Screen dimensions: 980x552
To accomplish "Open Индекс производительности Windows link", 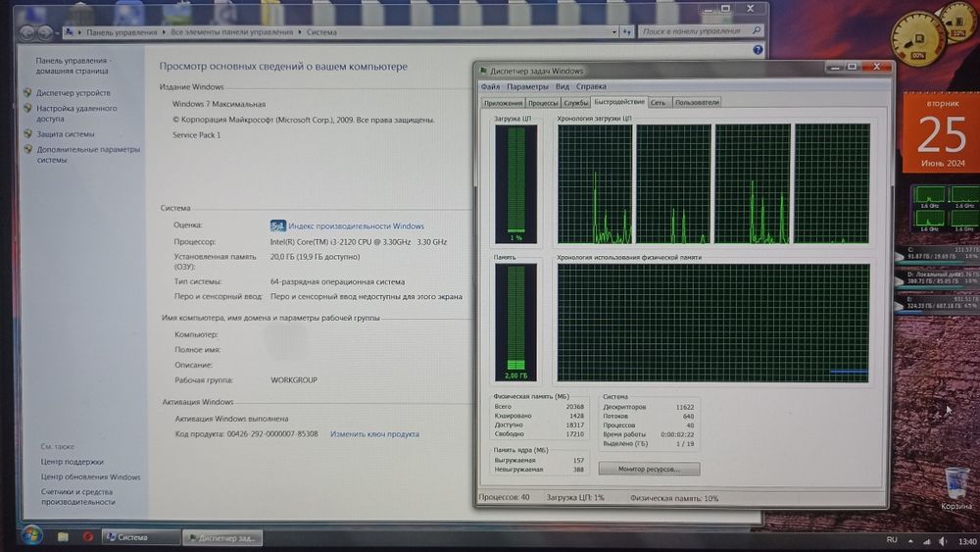I will [357, 226].
